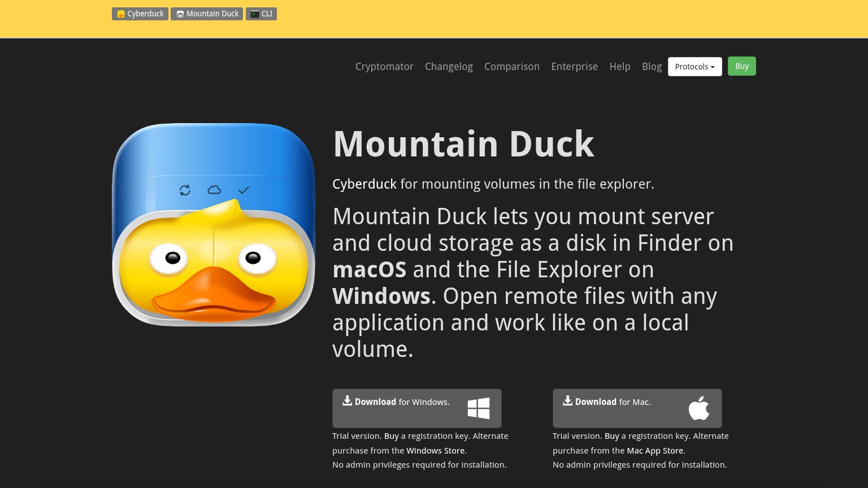Open the Help page
The height and width of the screenshot is (488, 868).
pyautogui.click(x=620, y=67)
